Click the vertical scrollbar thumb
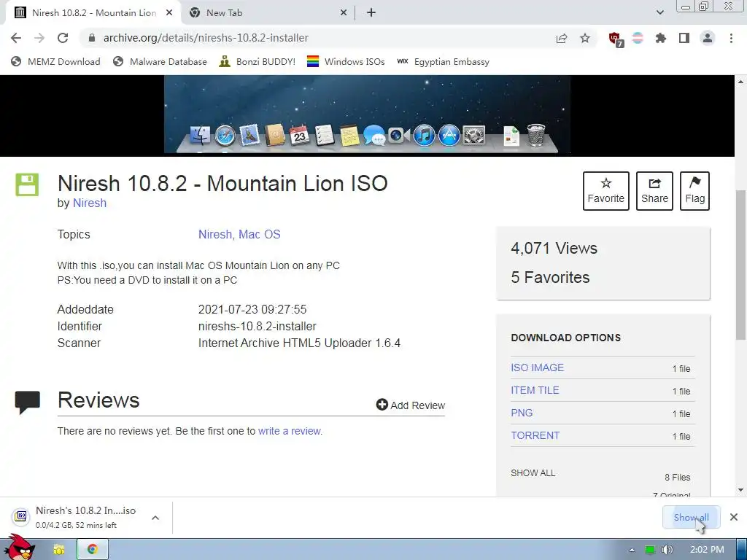Image resolution: width=747 pixels, height=560 pixels. coord(741,265)
